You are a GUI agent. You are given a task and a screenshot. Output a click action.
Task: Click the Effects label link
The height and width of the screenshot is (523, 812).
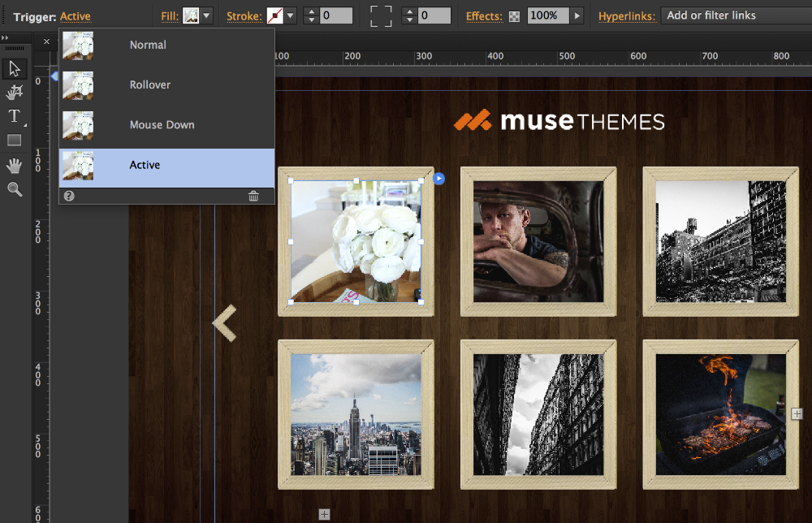click(x=484, y=16)
